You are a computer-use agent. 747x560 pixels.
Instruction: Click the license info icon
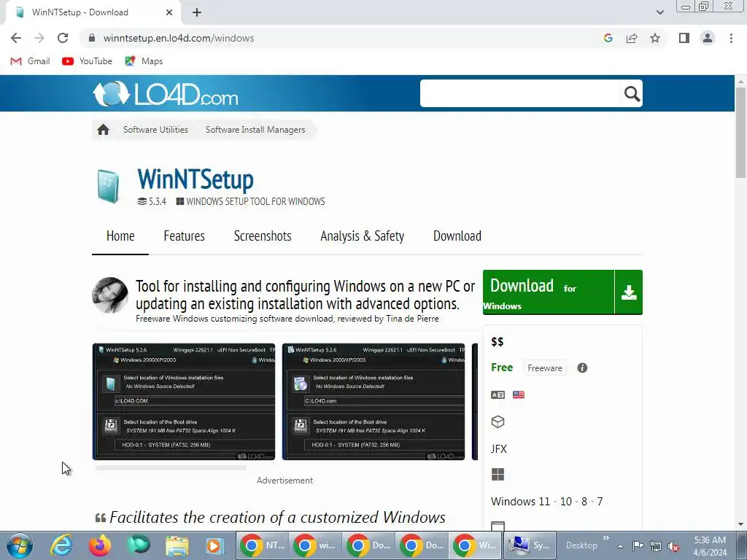coord(582,367)
